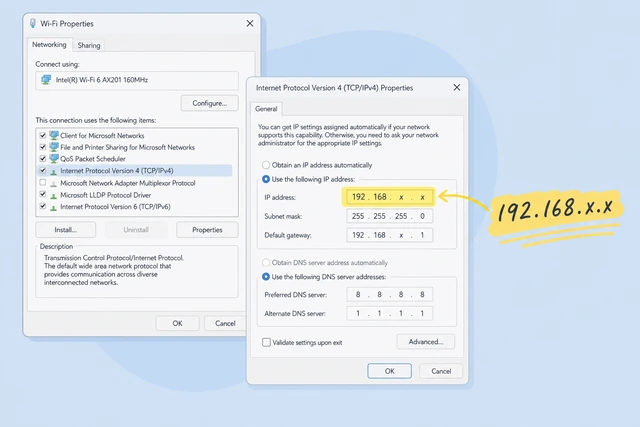Select Use the following DNS server addresses
This screenshot has width=640, height=427.
[266, 277]
